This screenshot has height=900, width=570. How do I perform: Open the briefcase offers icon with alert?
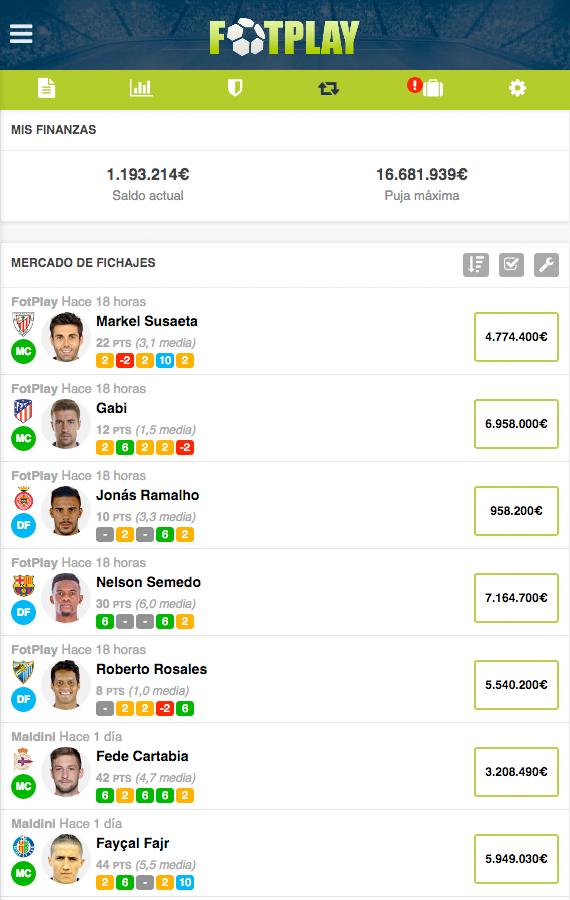425,87
